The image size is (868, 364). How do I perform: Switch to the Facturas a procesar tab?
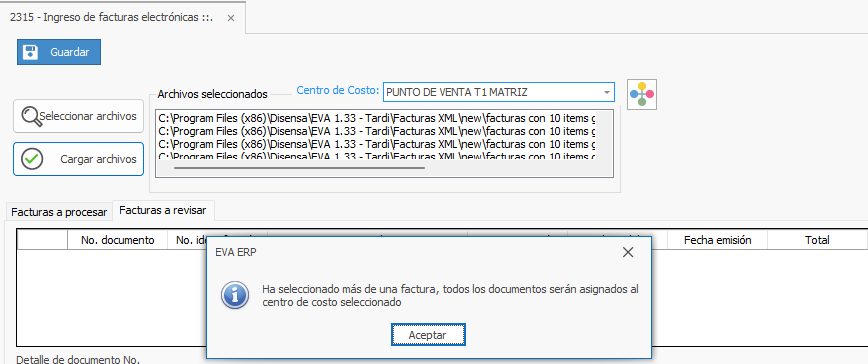(59, 212)
